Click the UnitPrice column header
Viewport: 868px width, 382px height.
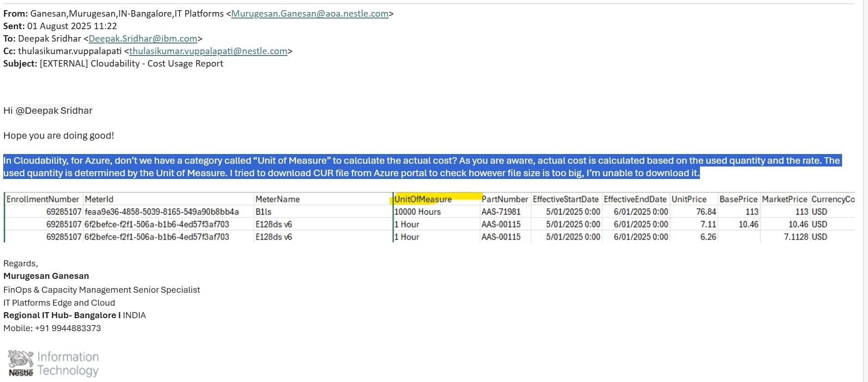pyautogui.click(x=689, y=199)
